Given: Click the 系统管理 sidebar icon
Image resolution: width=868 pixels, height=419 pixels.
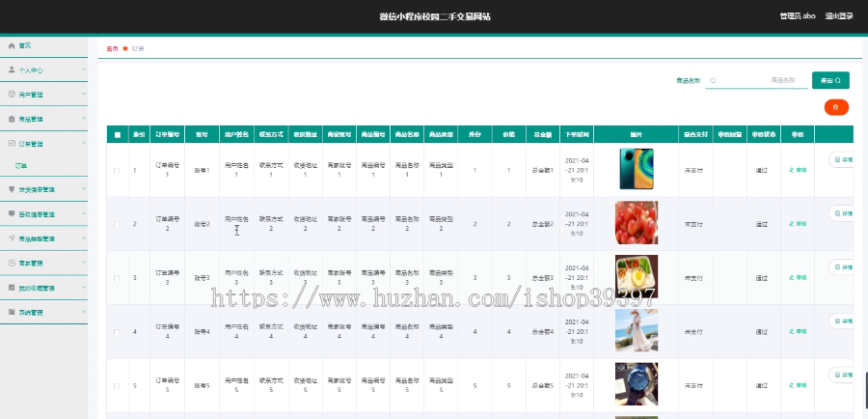Looking at the screenshot, I should (12, 312).
